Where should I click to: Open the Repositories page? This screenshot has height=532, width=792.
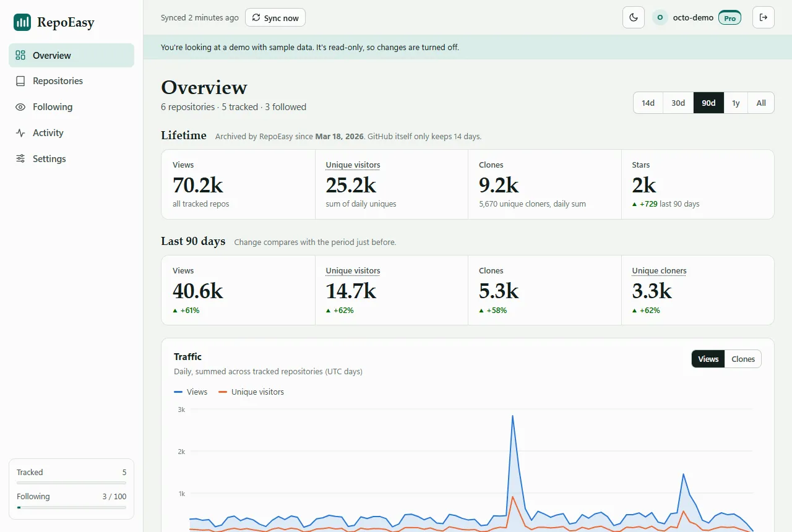coord(71,81)
